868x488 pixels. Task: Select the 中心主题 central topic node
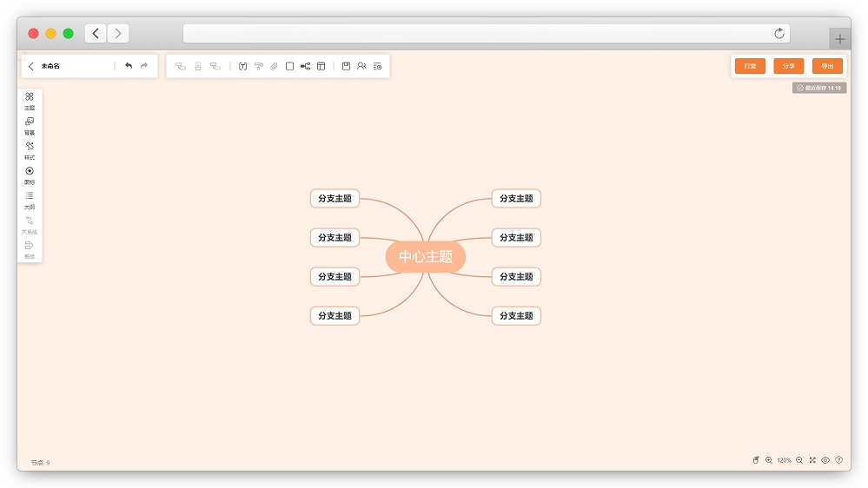point(426,257)
